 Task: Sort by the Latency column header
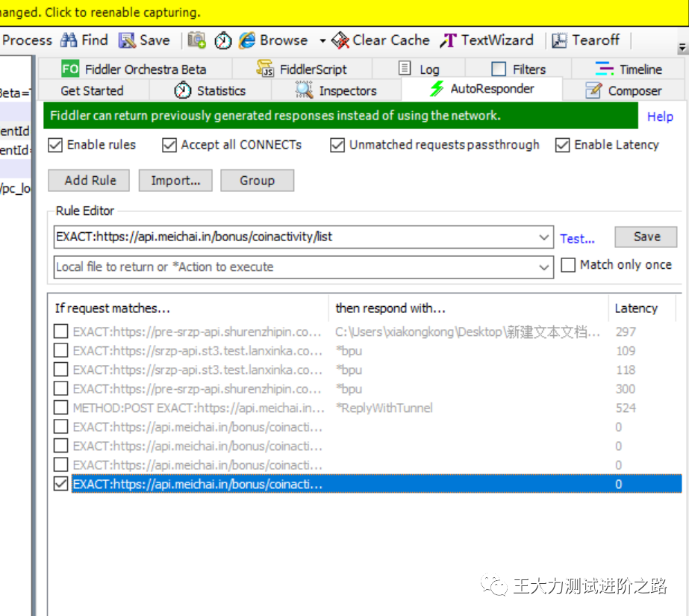click(642, 308)
